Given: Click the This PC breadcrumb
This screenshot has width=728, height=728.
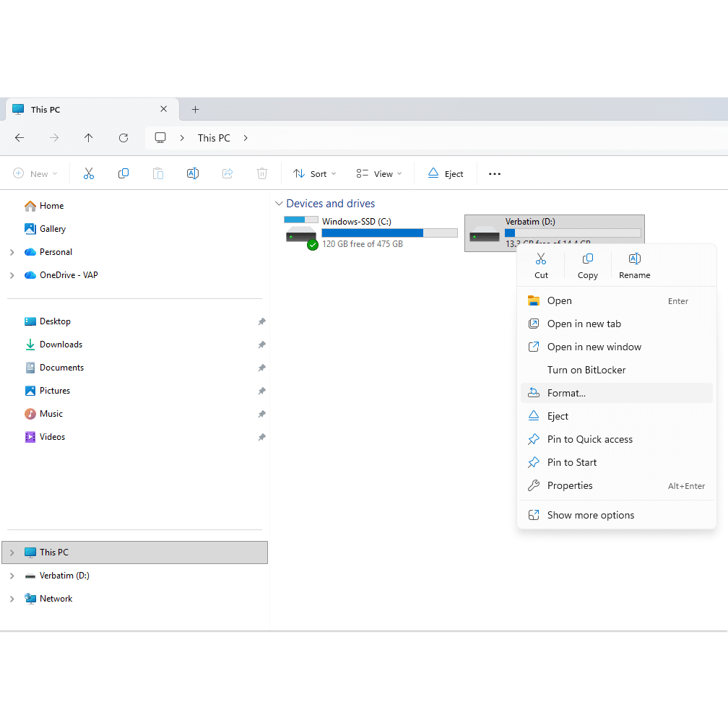Looking at the screenshot, I should pos(214,138).
